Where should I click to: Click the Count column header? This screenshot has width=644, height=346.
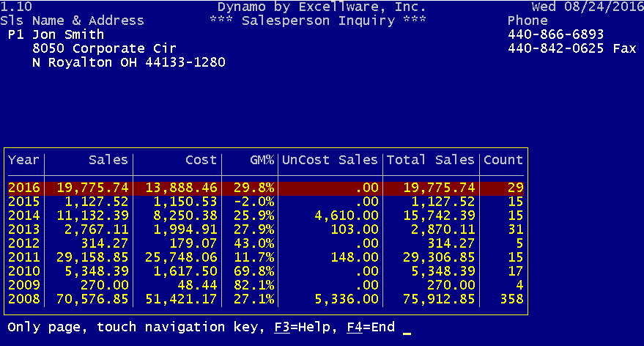[503, 160]
